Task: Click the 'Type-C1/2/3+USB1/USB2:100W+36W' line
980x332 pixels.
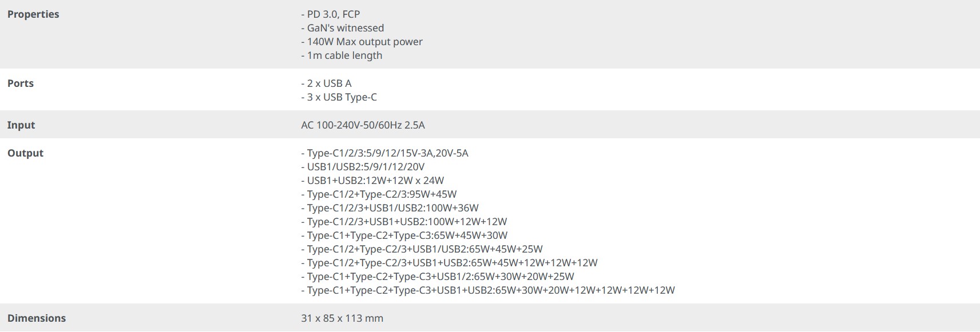Action: (x=390, y=208)
